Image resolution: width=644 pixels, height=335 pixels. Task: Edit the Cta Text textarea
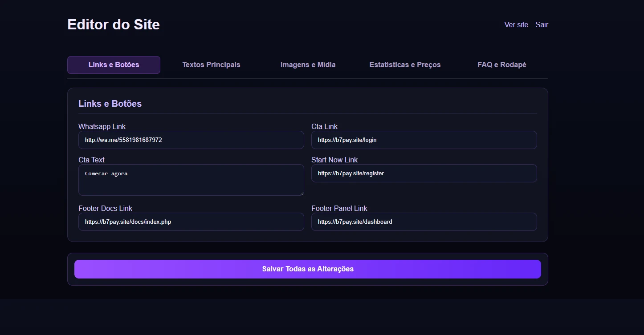[x=191, y=180]
